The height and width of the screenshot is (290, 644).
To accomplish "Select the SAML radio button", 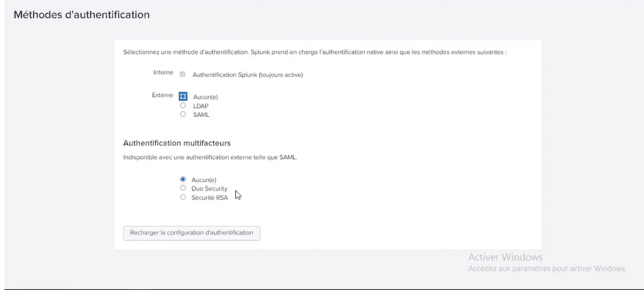I will (x=183, y=114).
